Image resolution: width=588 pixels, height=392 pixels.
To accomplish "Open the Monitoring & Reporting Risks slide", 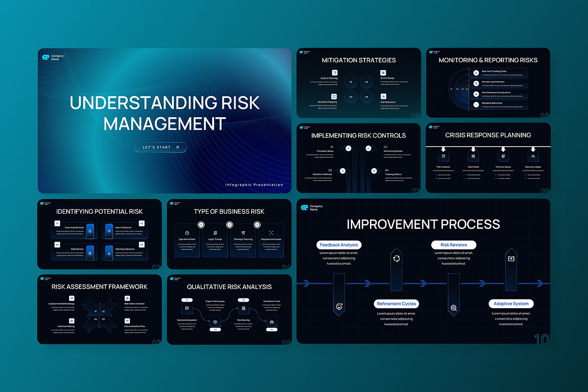I will click(x=488, y=83).
